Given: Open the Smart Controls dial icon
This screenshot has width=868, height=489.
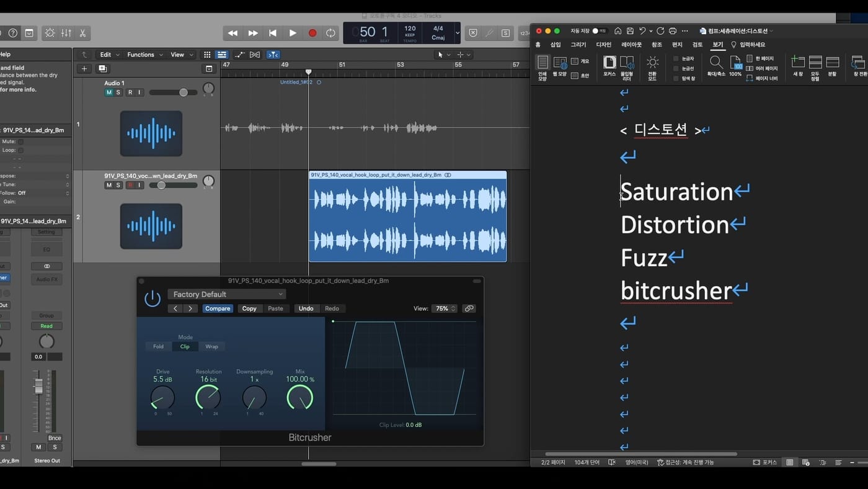Looking at the screenshot, I should point(50,33).
